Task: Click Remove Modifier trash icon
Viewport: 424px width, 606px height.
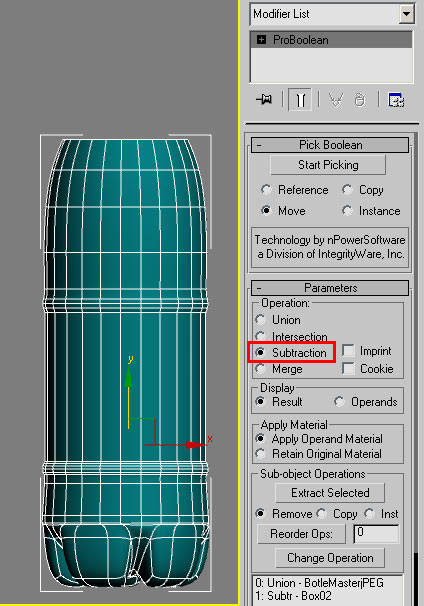Action: point(359,100)
